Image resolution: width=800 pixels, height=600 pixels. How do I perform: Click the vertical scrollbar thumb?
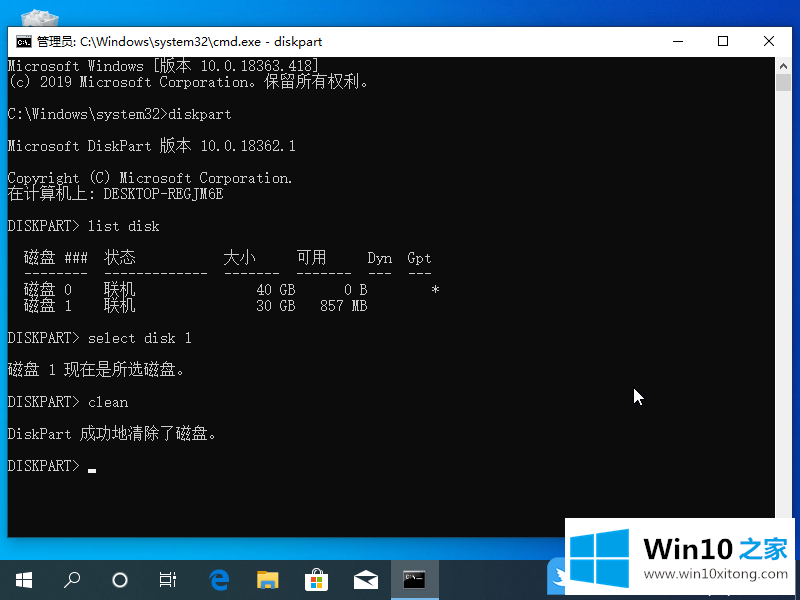pyautogui.click(x=784, y=83)
